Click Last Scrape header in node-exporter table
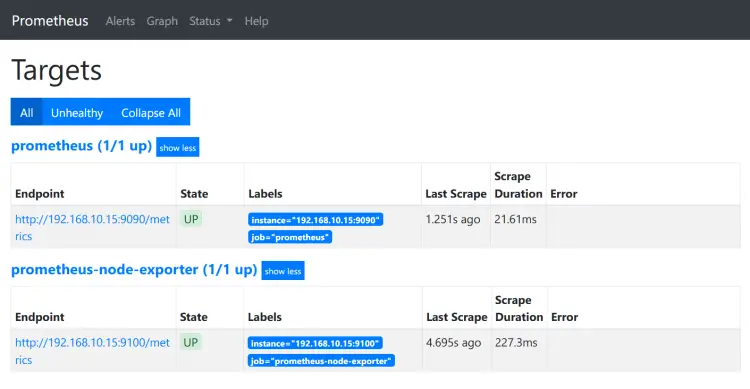 (456, 317)
